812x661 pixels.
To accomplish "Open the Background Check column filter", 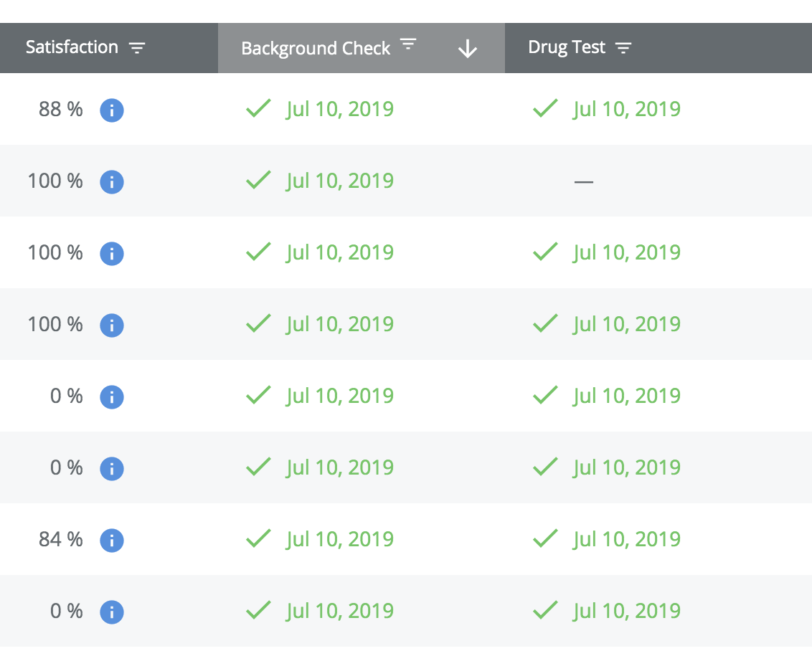I will coord(408,44).
